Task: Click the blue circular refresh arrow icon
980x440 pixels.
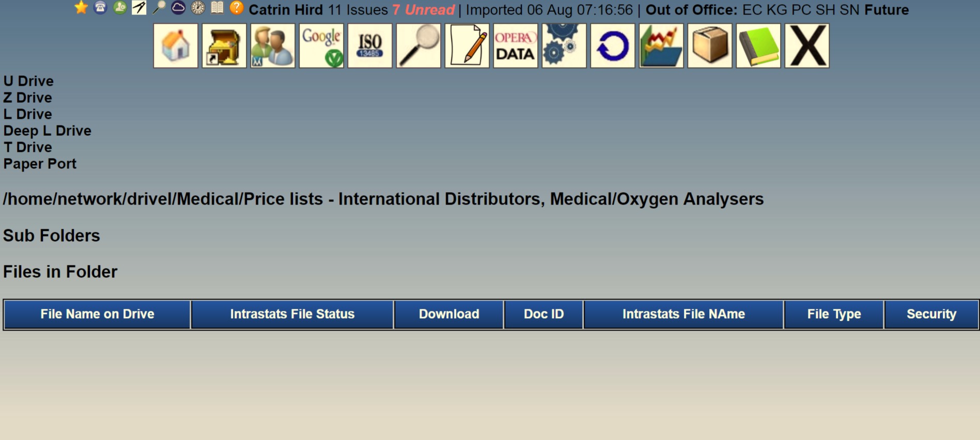Action: click(613, 46)
